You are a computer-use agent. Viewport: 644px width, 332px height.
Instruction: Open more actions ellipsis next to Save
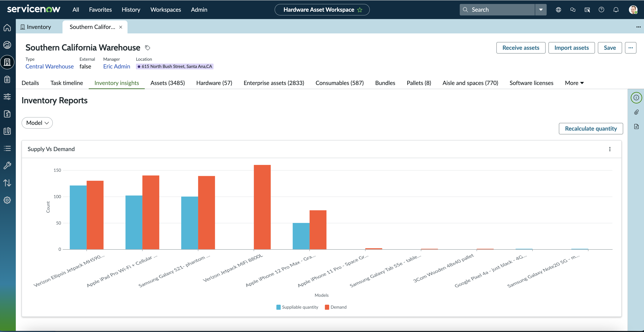coord(631,48)
